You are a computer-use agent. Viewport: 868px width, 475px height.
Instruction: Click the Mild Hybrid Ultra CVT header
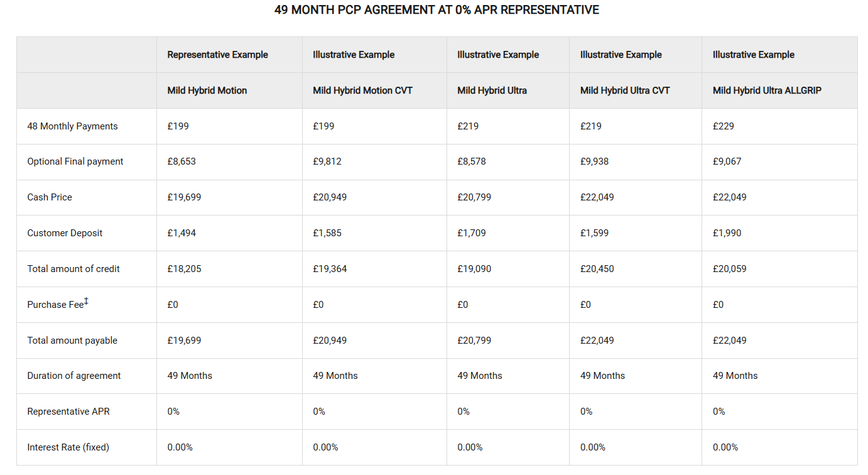click(625, 90)
